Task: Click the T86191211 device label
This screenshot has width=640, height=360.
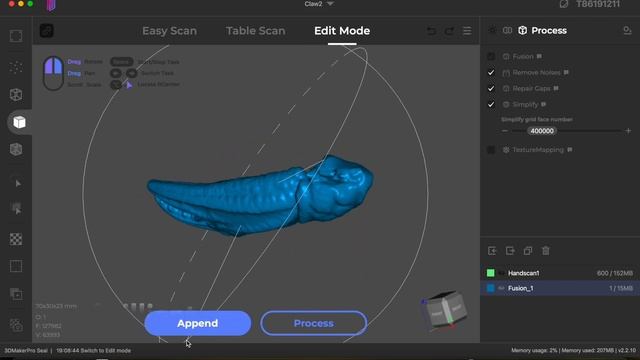Action: click(x=598, y=4)
